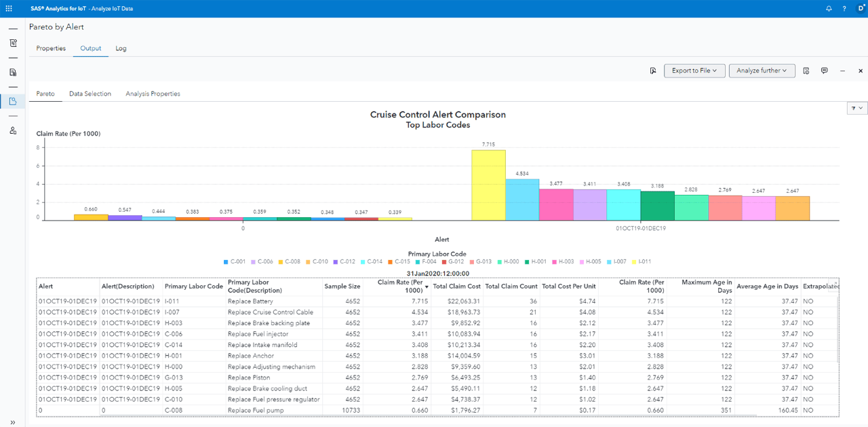This screenshot has height=427, width=868.
Task: Click the comment bubble icon in the toolbar
Action: click(x=825, y=71)
